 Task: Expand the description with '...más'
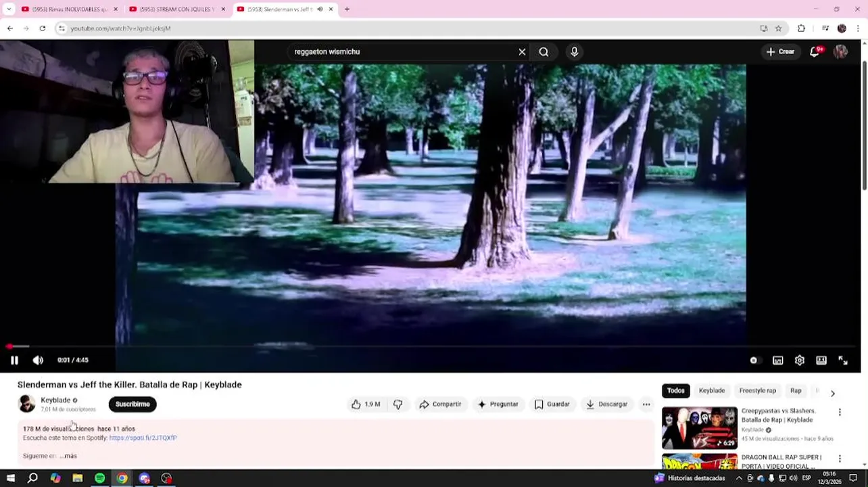click(x=68, y=456)
